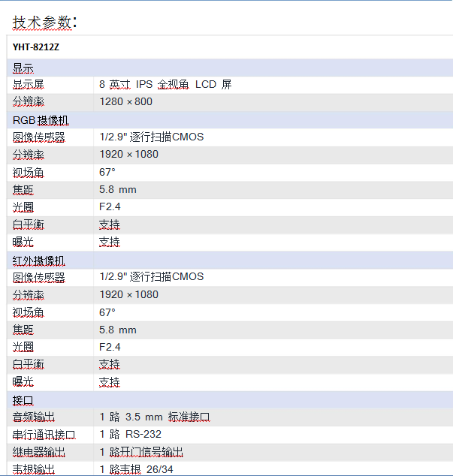Click 67° value under 红外摄像机 section
Viewport: 453px width, 476px height.
pyautogui.click(x=107, y=312)
